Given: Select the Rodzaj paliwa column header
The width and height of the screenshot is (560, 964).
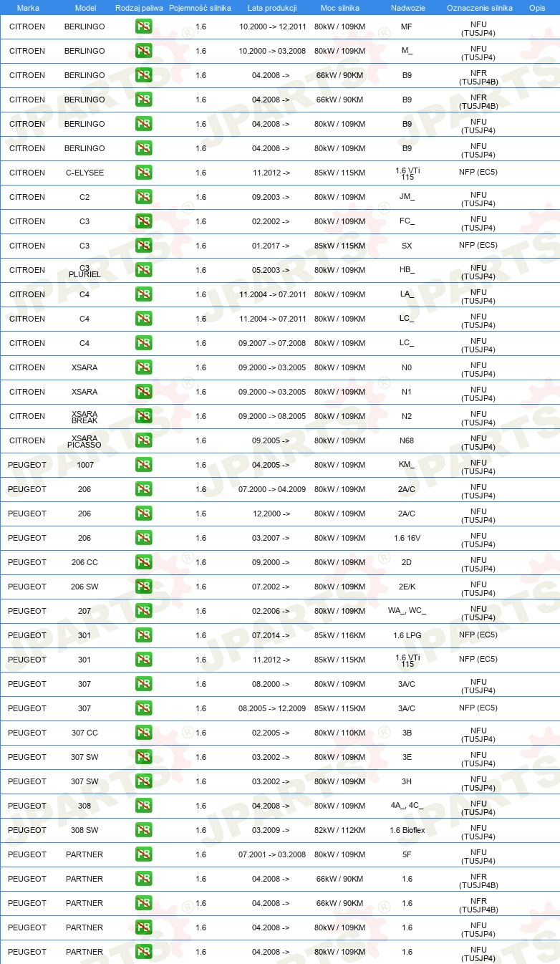Looking at the screenshot, I should (x=140, y=8).
